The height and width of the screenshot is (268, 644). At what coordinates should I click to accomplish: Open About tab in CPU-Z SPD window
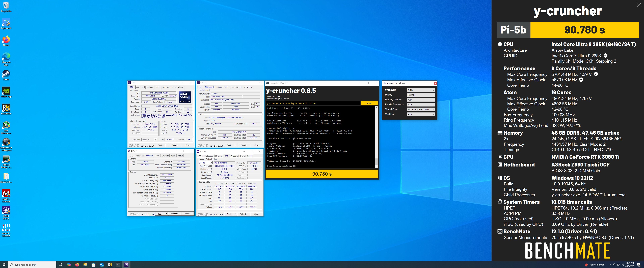pyautogui.click(x=249, y=156)
